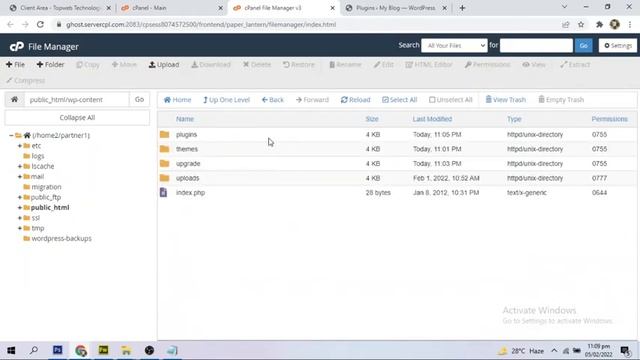Image resolution: width=640 pixels, height=360 pixels.
Task: Click the Edit toolbar button
Action: pyautogui.click(x=384, y=64)
